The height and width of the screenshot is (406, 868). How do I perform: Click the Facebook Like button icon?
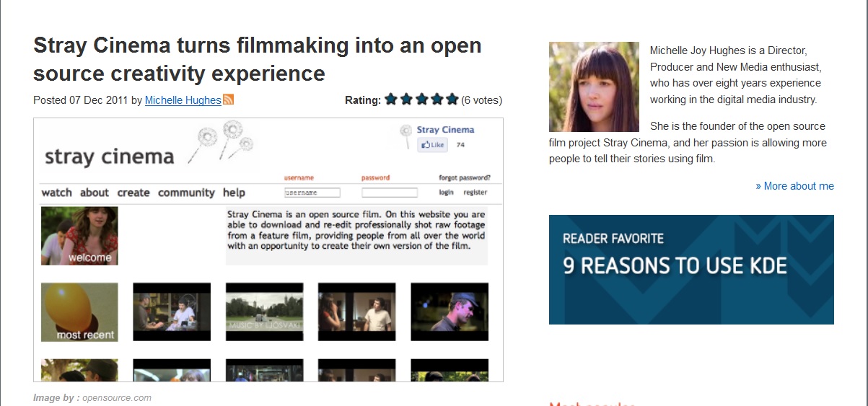click(x=432, y=145)
